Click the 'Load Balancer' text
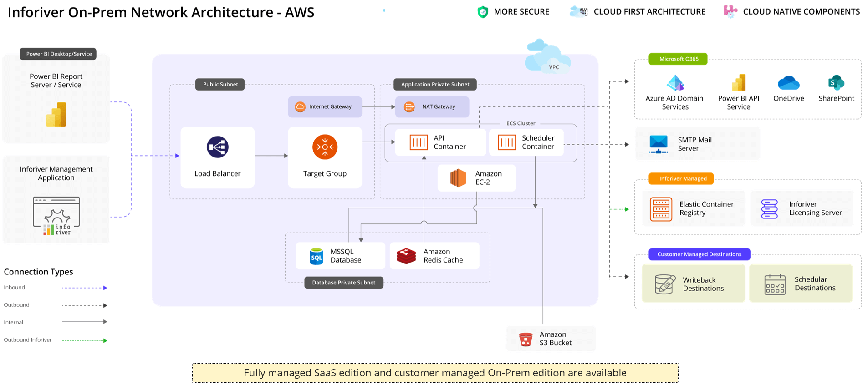The width and height of the screenshot is (868, 385). tap(218, 173)
